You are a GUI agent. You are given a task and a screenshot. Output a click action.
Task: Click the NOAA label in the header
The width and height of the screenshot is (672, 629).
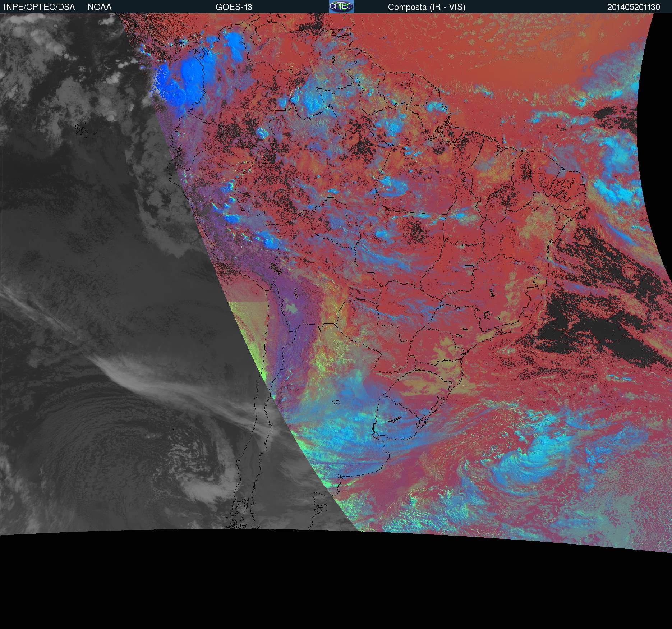(x=100, y=7)
